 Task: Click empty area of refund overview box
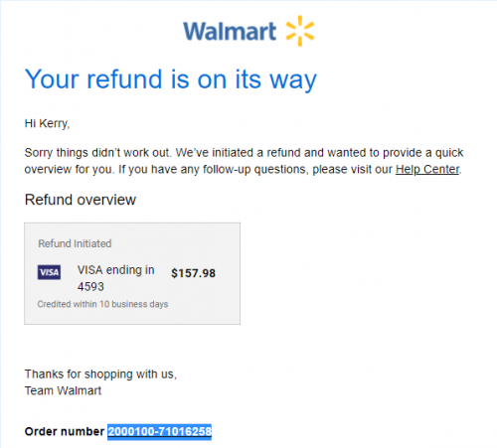[x=199, y=245]
